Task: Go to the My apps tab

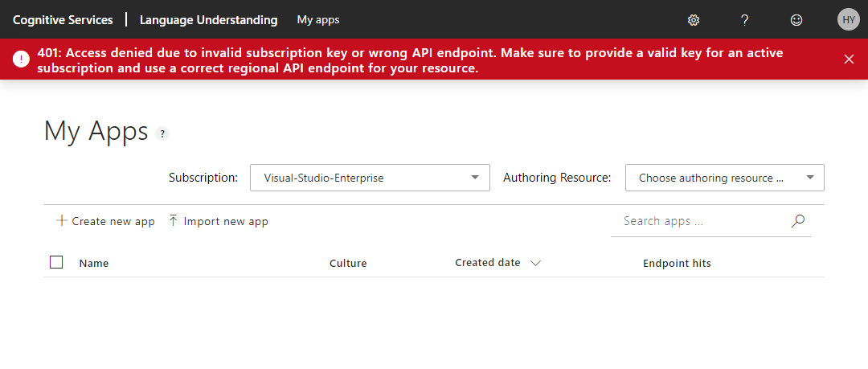Action: 318,20
